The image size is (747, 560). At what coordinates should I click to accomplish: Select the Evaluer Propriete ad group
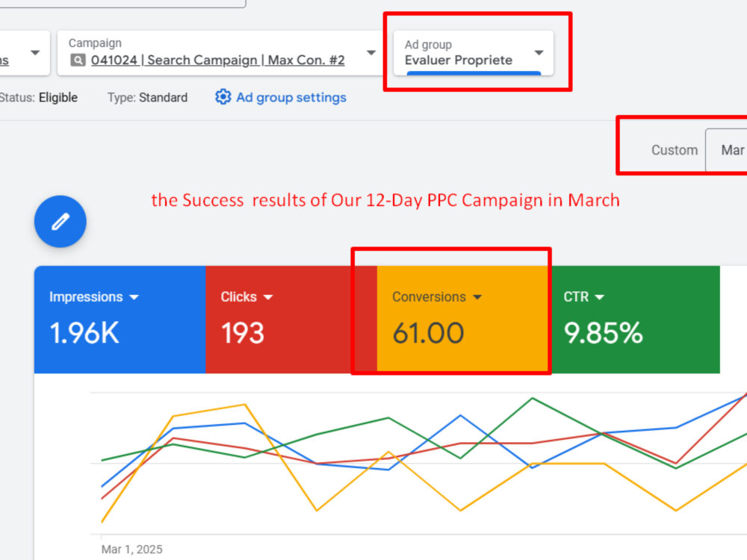click(459, 60)
